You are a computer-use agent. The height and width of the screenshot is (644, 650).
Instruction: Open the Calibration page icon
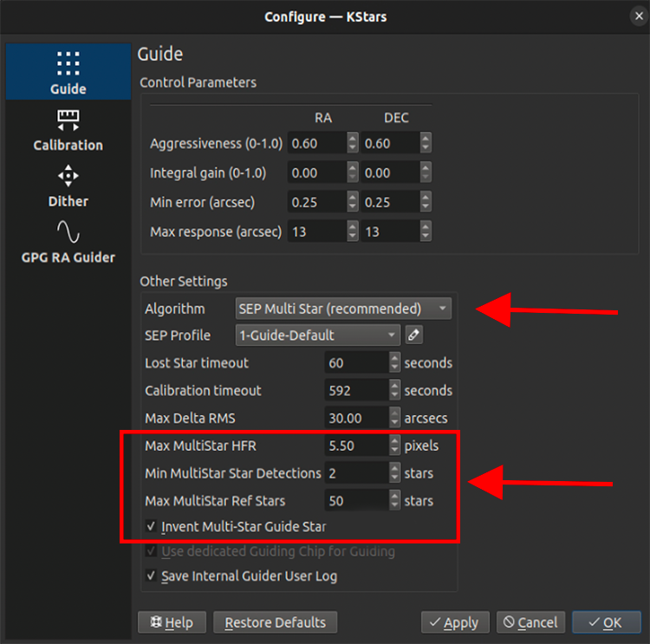pyautogui.click(x=68, y=130)
